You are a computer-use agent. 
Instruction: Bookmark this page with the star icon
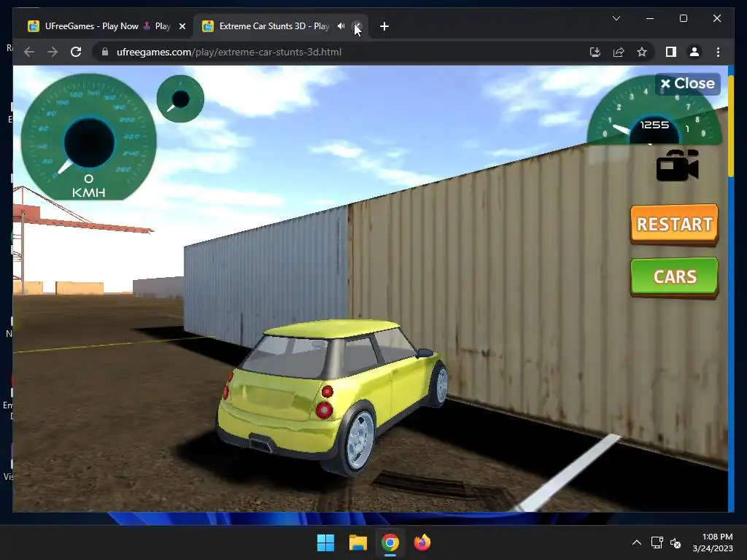click(642, 52)
